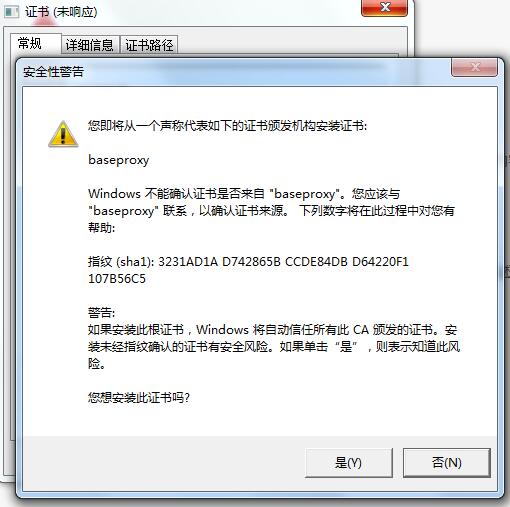Click the line 装未经指纹确认的证书有安全风险

(274, 347)
